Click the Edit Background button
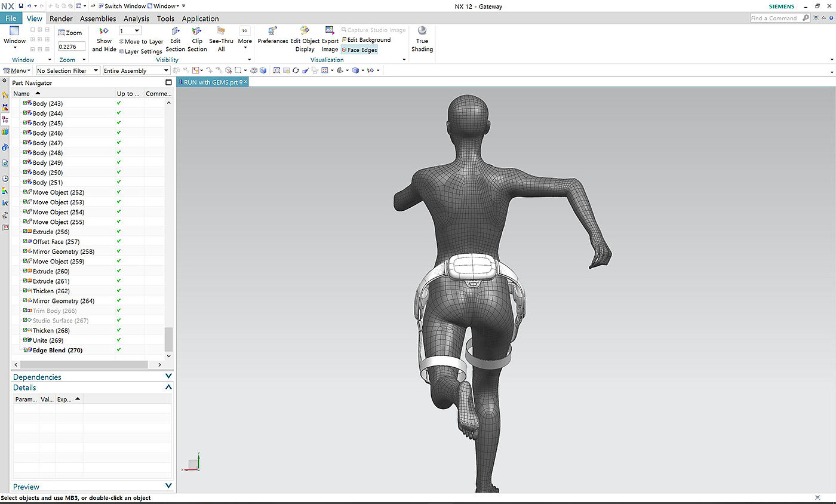836x504 pixels. click(x=365, y=40)
